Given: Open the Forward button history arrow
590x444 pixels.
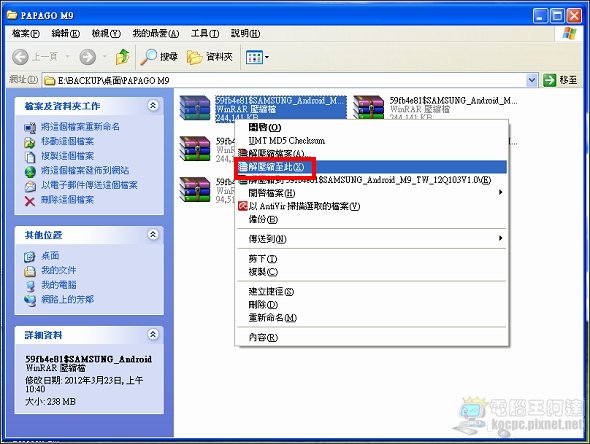Looking at the screenshot, I should pyautogui.click(x=105, y=57).
